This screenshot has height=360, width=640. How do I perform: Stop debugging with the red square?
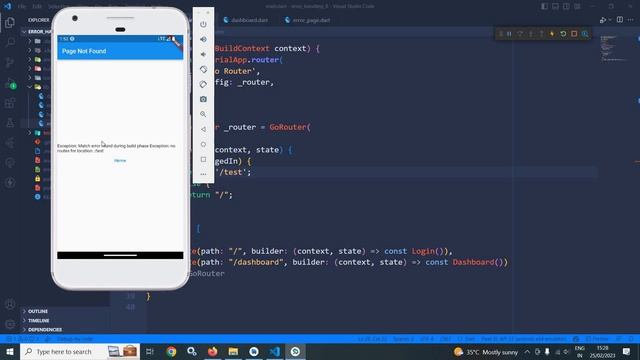point(574,34)
